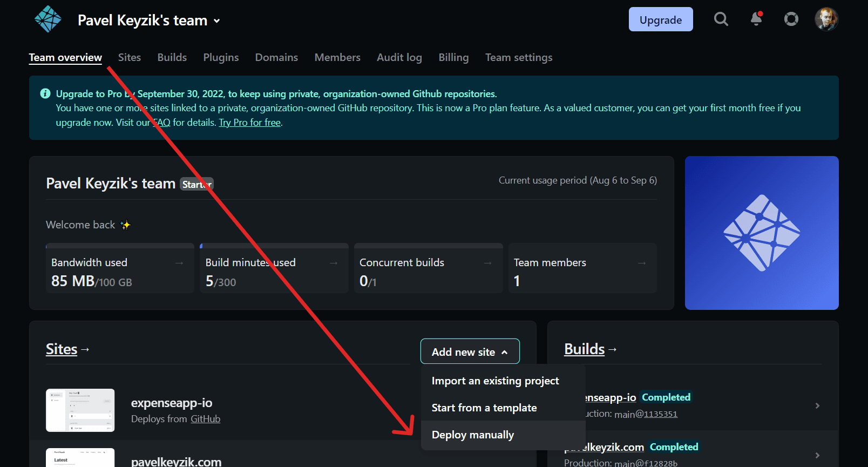Switch to the Sites tab
Viewport: 868px width, 467px height.
130,57
